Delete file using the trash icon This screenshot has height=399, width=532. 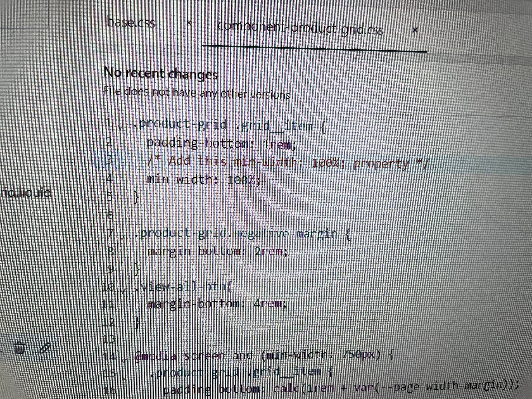click(20, 348)
